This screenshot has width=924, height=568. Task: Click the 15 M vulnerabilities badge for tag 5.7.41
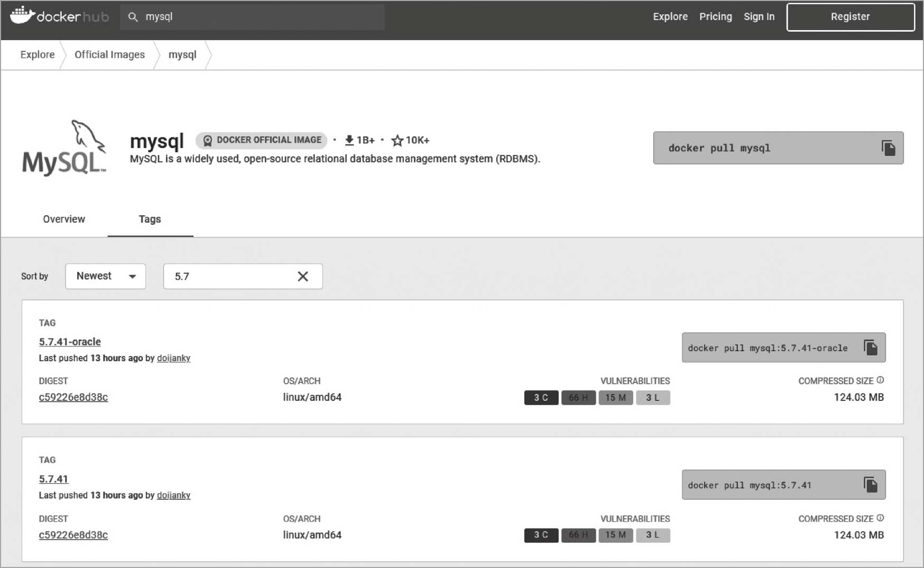pos(615,535)
